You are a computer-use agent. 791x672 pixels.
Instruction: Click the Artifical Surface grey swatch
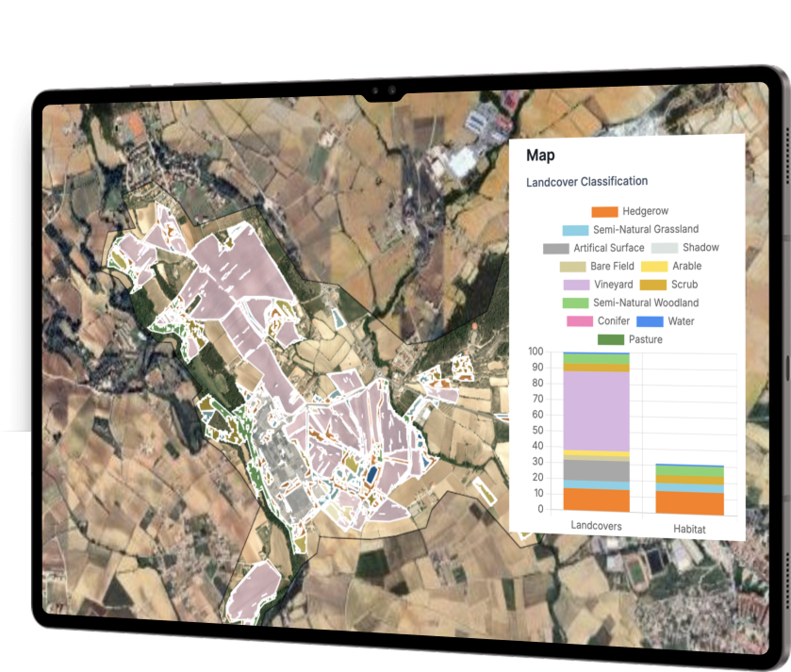tap(555, 248)
